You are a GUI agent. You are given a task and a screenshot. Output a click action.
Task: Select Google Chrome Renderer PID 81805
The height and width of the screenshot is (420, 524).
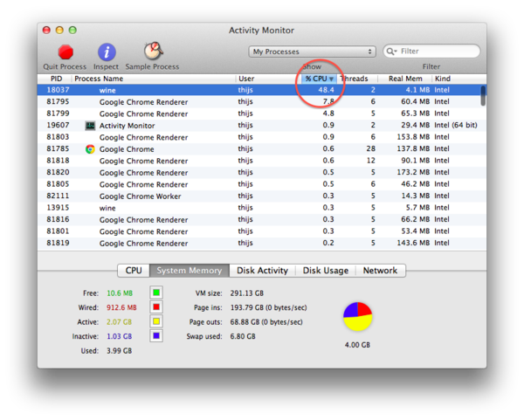262,184
